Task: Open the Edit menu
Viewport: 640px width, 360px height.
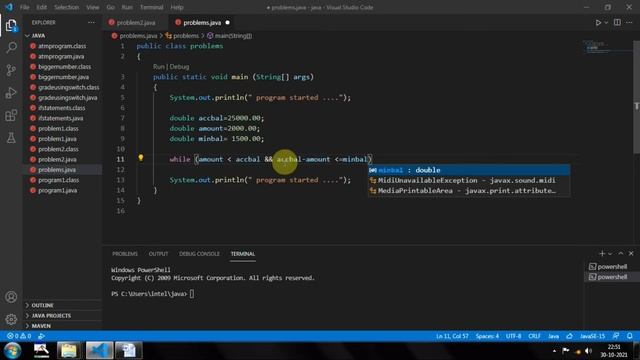Action: click(x=41, y=7)
